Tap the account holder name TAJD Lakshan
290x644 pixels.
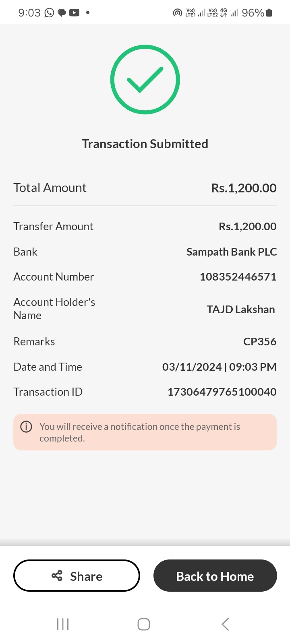coord(240,310)
